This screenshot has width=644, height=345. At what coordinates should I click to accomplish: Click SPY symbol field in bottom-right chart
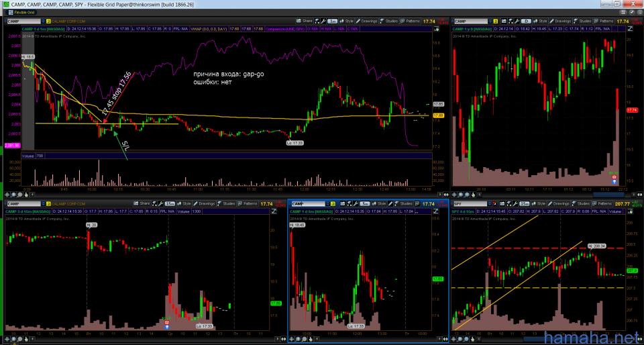(471, 204)
